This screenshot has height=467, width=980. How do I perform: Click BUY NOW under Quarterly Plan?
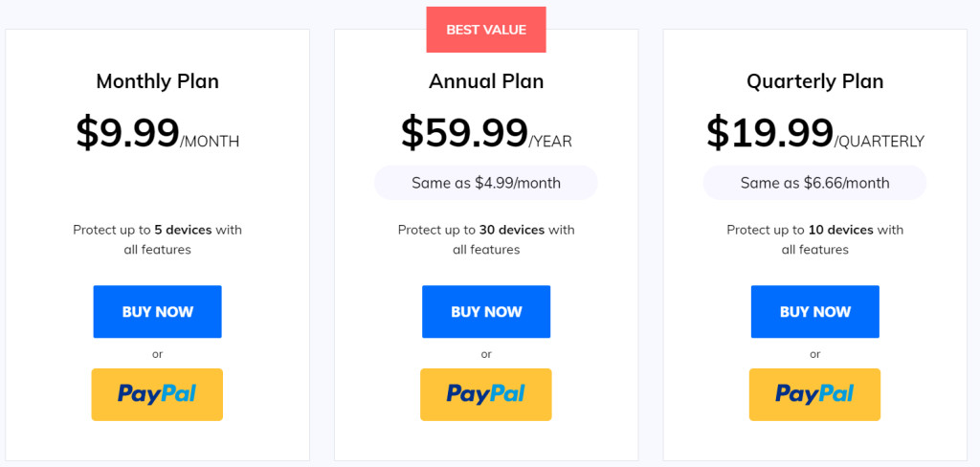pos(815,311)
